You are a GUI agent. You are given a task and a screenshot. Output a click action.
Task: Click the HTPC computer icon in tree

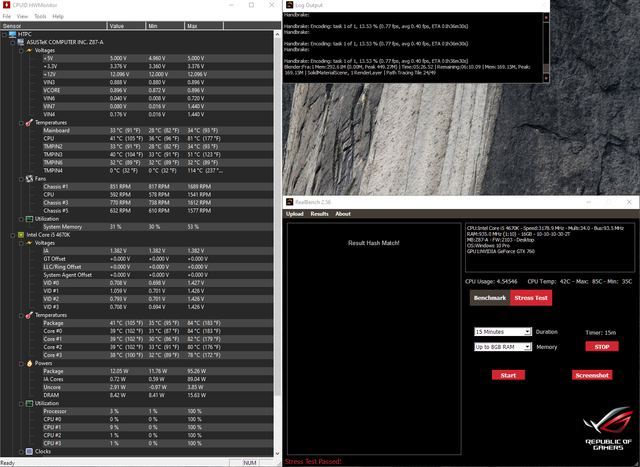click(13, 34)
